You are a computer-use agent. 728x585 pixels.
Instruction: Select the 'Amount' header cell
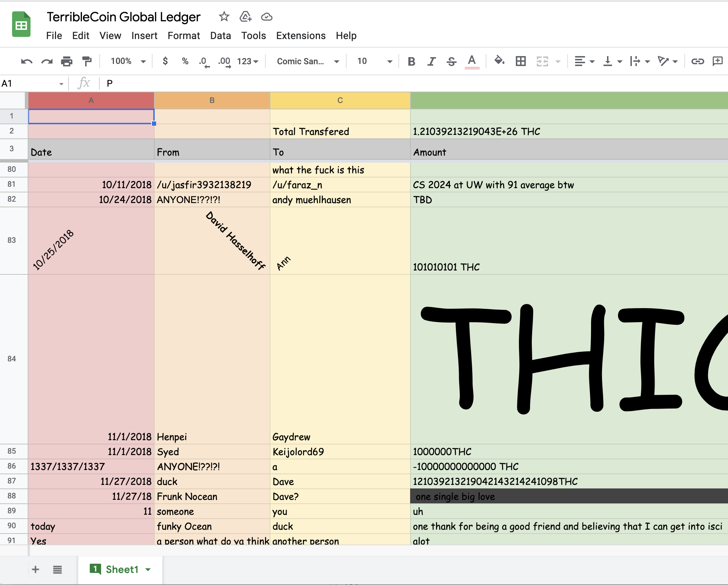(569, 149)
